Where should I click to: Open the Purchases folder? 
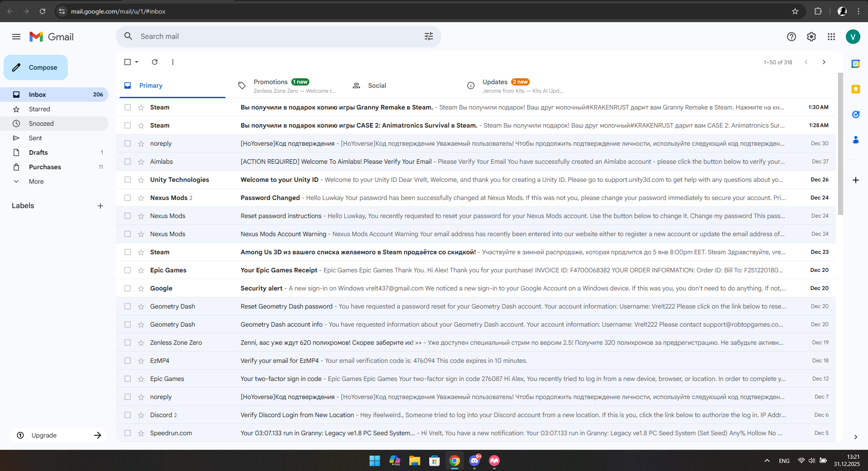[x=54, y=167]
